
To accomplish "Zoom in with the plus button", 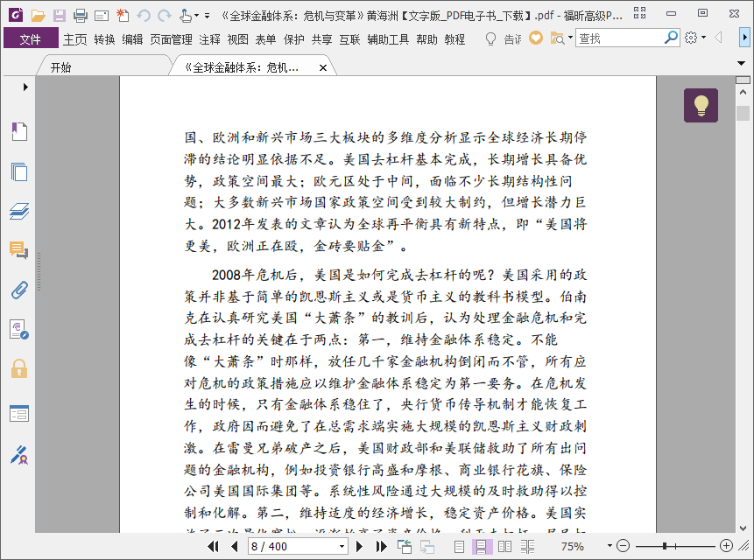I will pyautogui.click(x=726, y=546).
